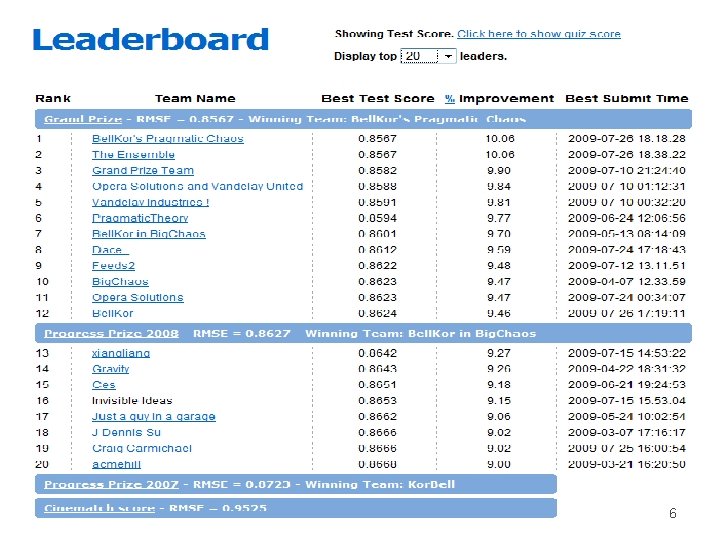Select Invisible Ideas team name
This screenshot has height=540, width=720.
click(x=132, y=401)
